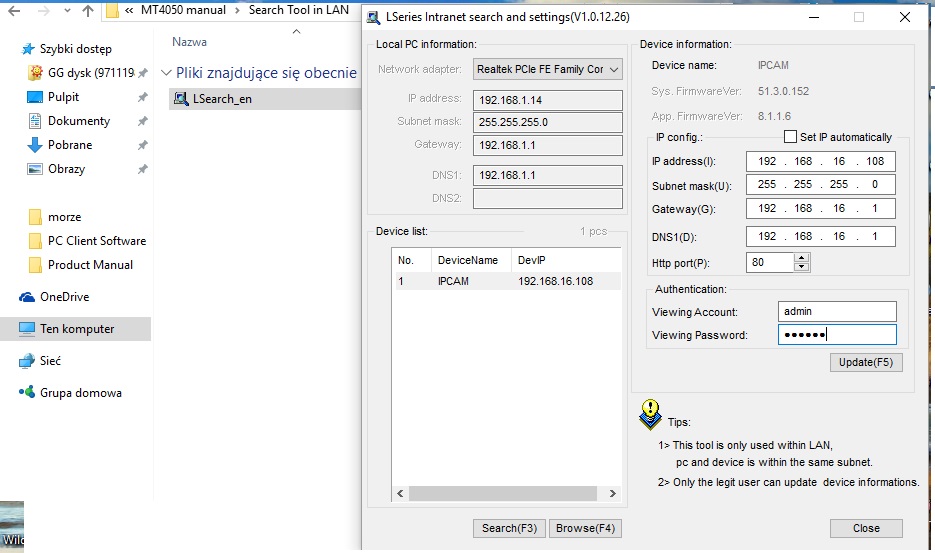
Task: Open the PC Client Software folder icon
Action: pyautogui.click(x=35, y=240)
